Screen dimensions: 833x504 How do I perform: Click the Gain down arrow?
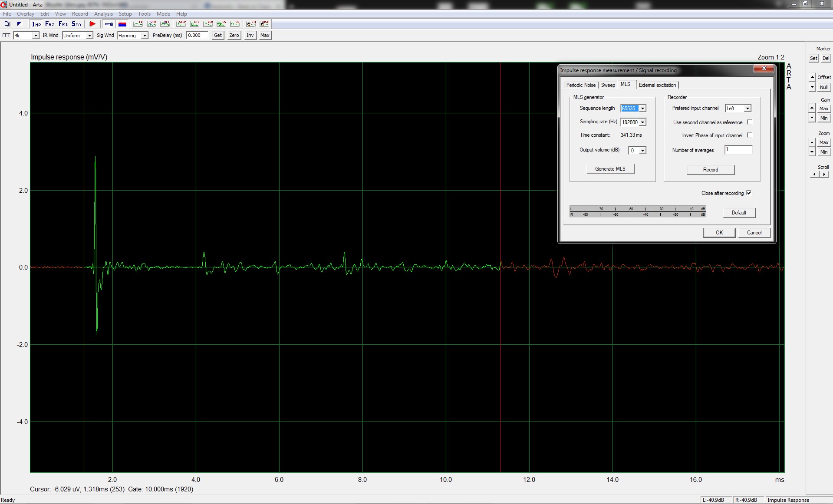(812, 118)
